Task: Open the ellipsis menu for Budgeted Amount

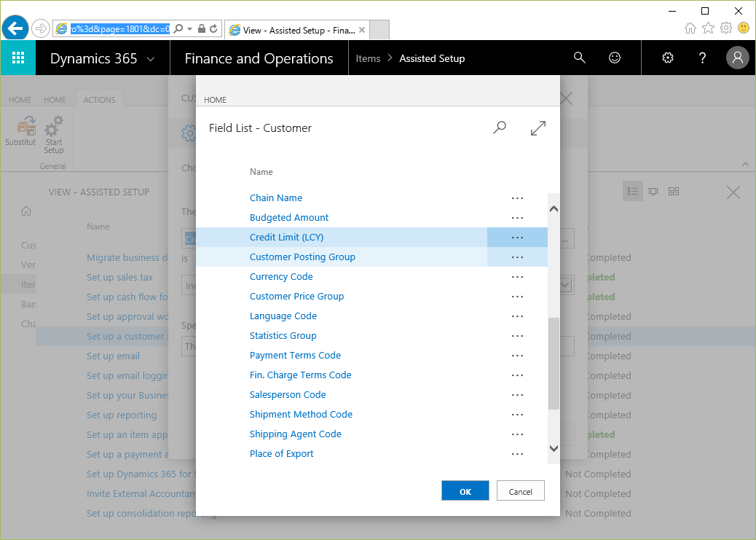Action: (517, 218)
